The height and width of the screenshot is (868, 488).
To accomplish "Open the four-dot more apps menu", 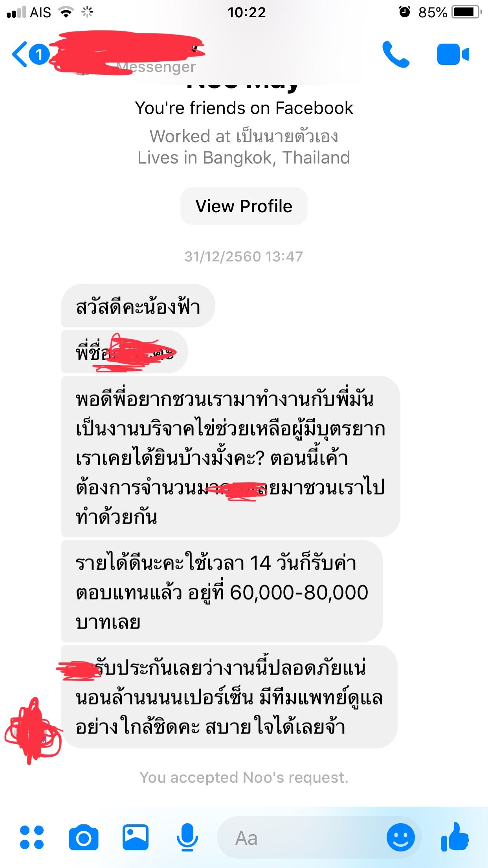I will [32, 837].
